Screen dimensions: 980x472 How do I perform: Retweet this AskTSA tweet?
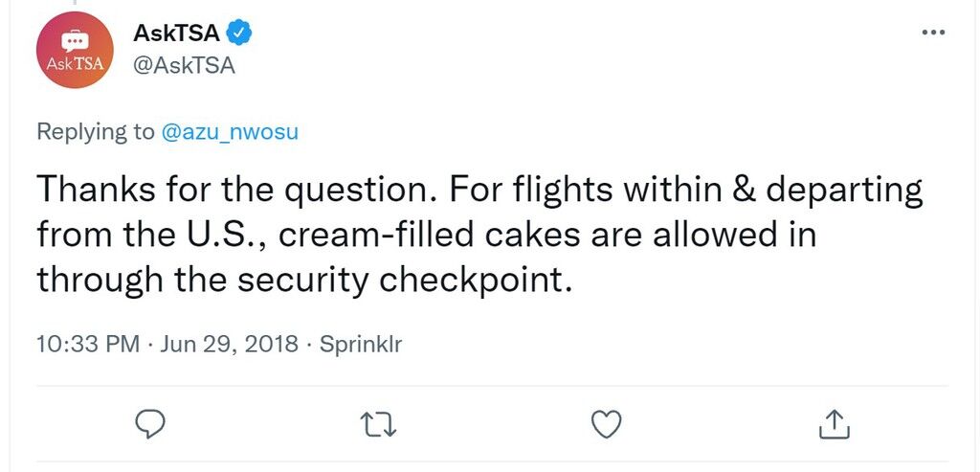(x=380, y=424)
